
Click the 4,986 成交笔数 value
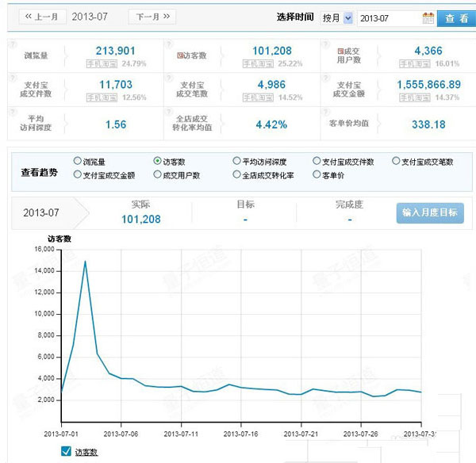click(271, 84)
